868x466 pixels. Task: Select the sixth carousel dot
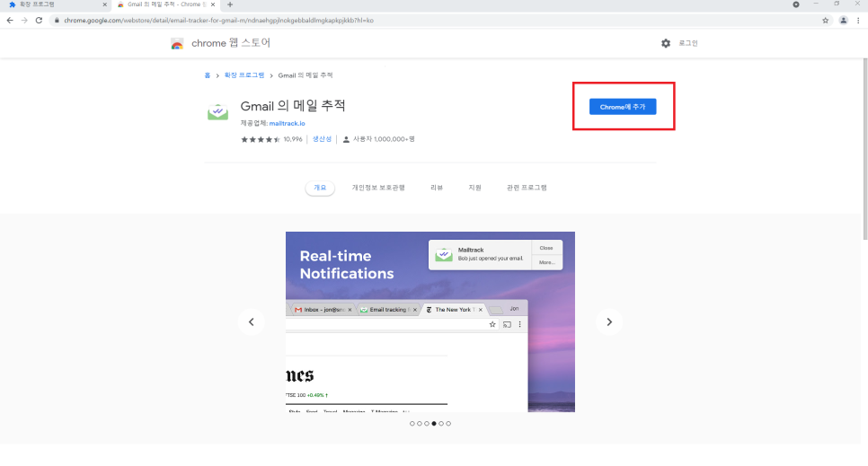coord(448,424)
